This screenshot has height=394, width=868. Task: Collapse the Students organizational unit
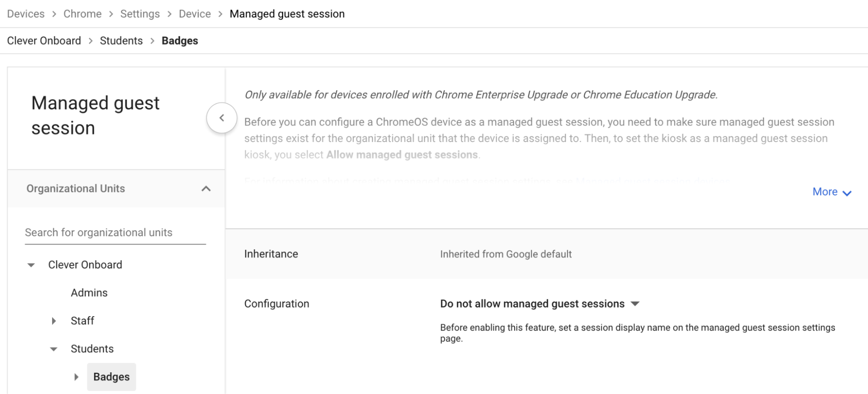click(53, 348)
